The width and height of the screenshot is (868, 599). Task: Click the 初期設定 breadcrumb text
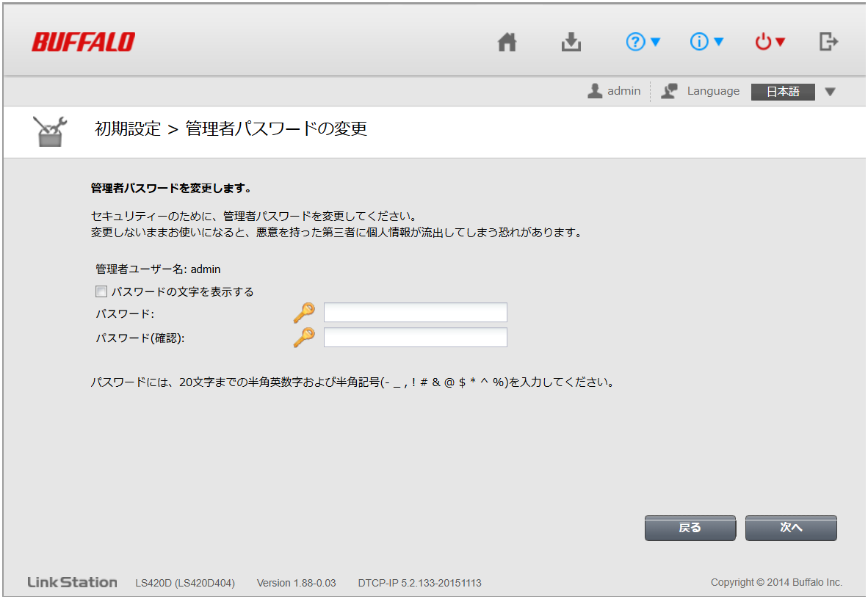click(x=128, y=128)
